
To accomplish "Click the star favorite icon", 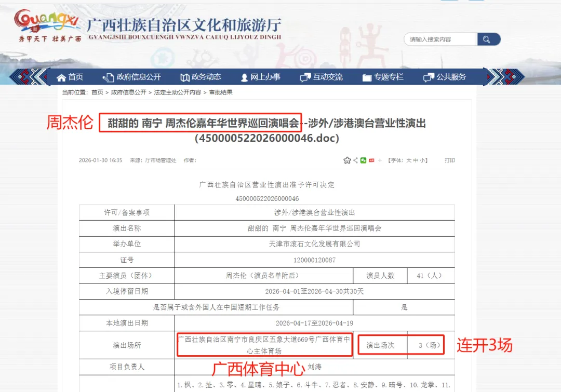I will pos(347,160).
